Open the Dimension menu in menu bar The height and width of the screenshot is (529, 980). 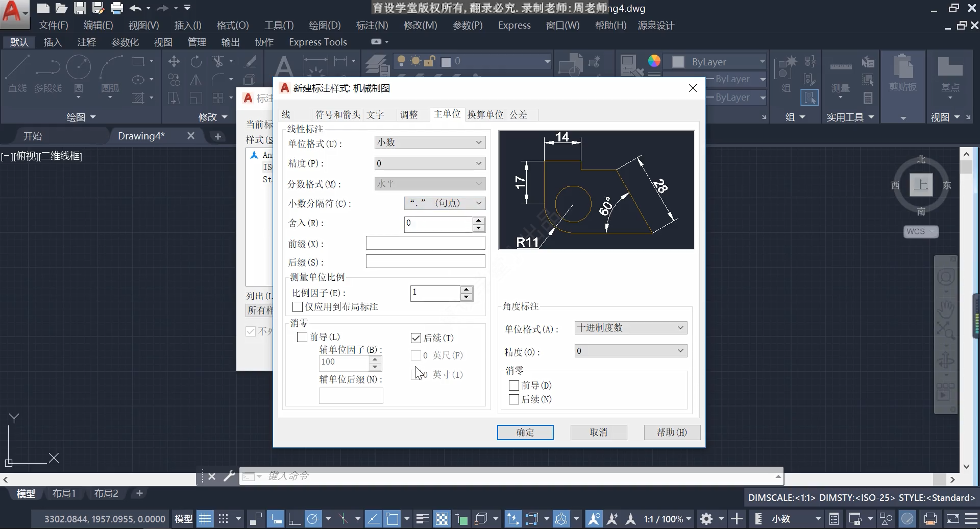point(372,26)
